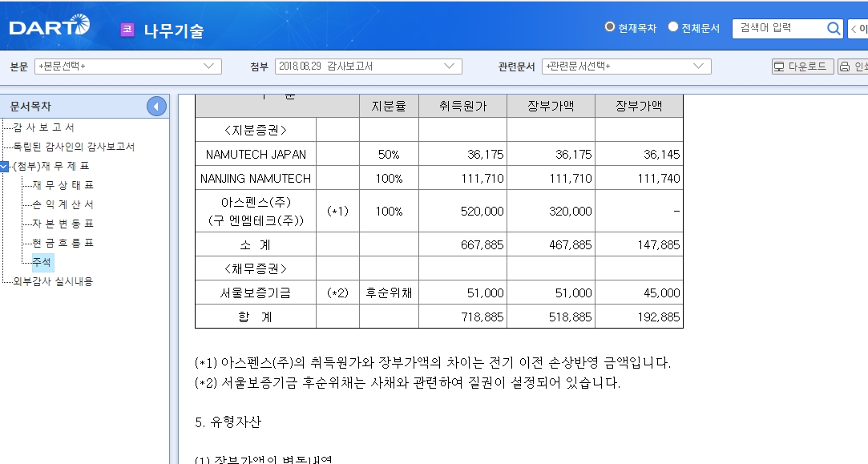The height and width of the screenshot is (464, 868).
Task: Click the DART logo
Action: [x=49, y=26]
